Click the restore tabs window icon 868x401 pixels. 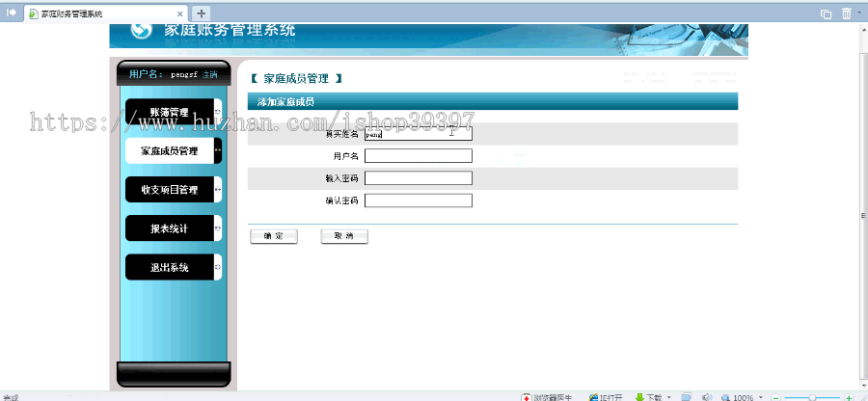[826, 13]
